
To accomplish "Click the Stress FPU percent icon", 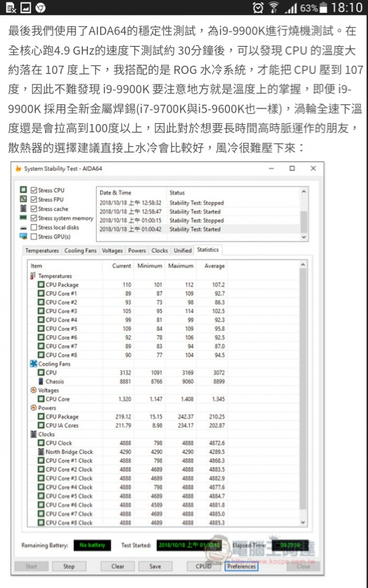I will tap(24, 200).
